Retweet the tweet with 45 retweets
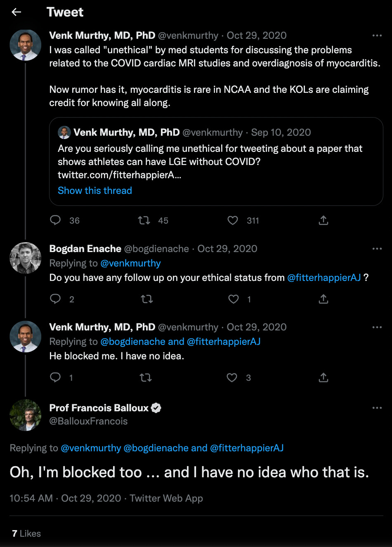The image size is (392, 547). pyautogui.click(x=144, y=220)
